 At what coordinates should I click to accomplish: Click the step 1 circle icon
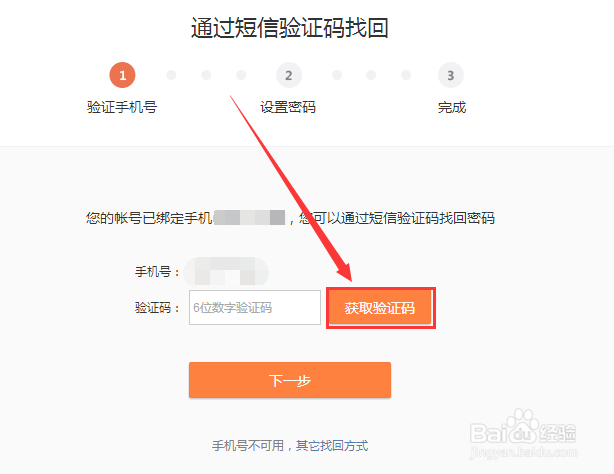(x=122, y=75)
